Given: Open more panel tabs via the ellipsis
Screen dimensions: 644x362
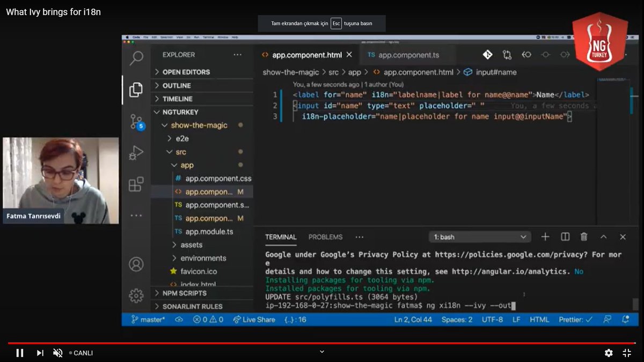Looking at the screenshot, I should click(360, 237).
